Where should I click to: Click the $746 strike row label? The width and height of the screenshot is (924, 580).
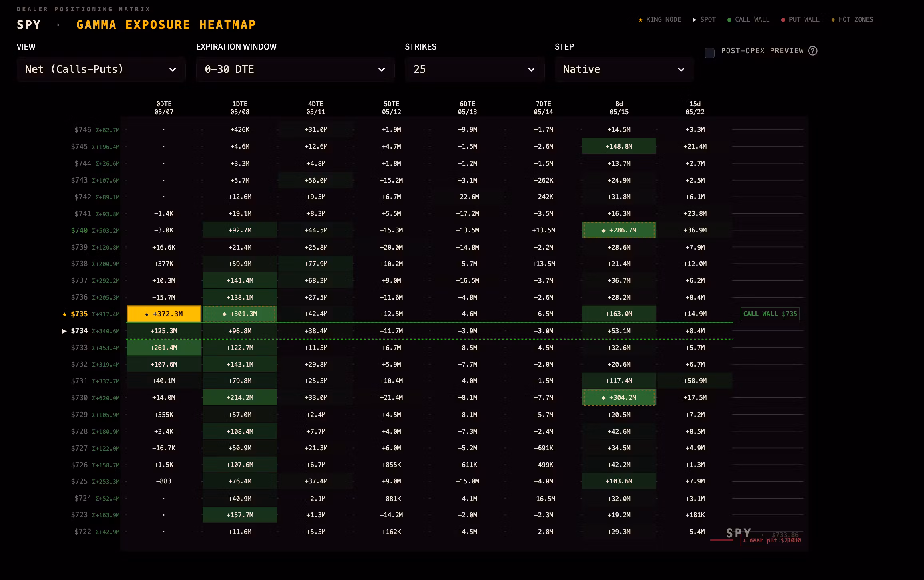tap(83, 130)
